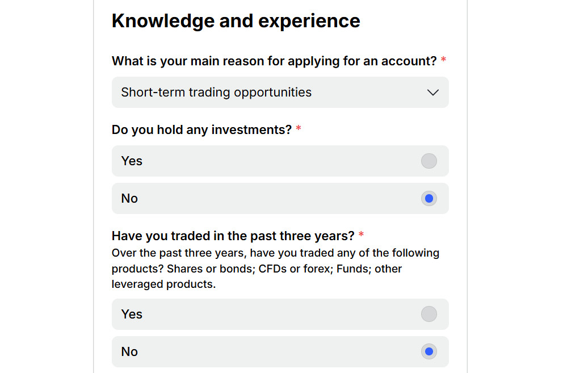This screenshot has width=588, height=373.
Task: Click the 'Yes' label under traded question
Action: (x=132, y=315)
